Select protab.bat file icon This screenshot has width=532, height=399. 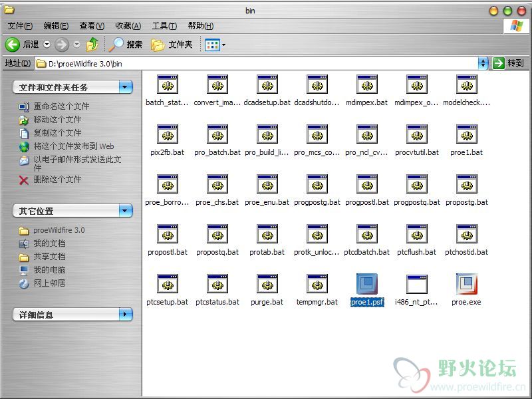pyautogui.click(x=267, y=234)
